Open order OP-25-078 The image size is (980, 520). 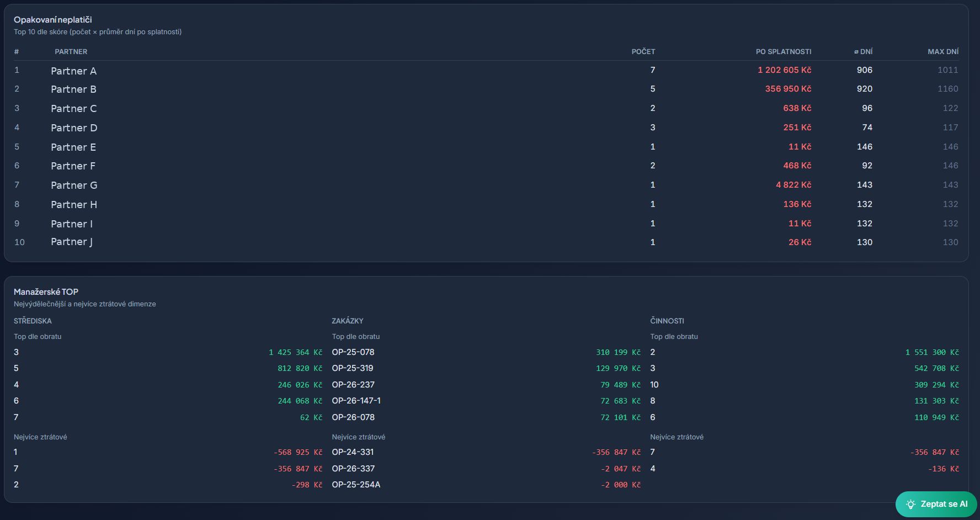pyautogui.click(x=353, y=352)
